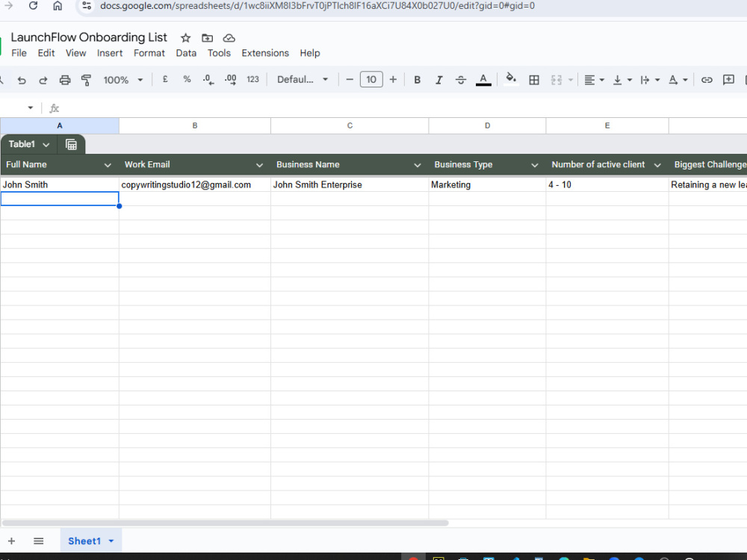747x560 pixels.
Task: Open text rotation dropdown
Action: (x=678, y=80)
